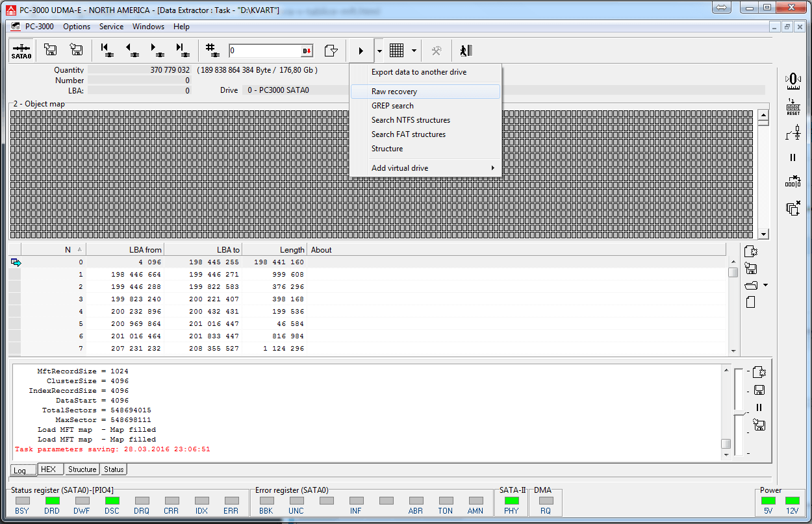Toggle the pause button beside the log panel
Viewport: 812px width, 524px height.
[759, 408]
